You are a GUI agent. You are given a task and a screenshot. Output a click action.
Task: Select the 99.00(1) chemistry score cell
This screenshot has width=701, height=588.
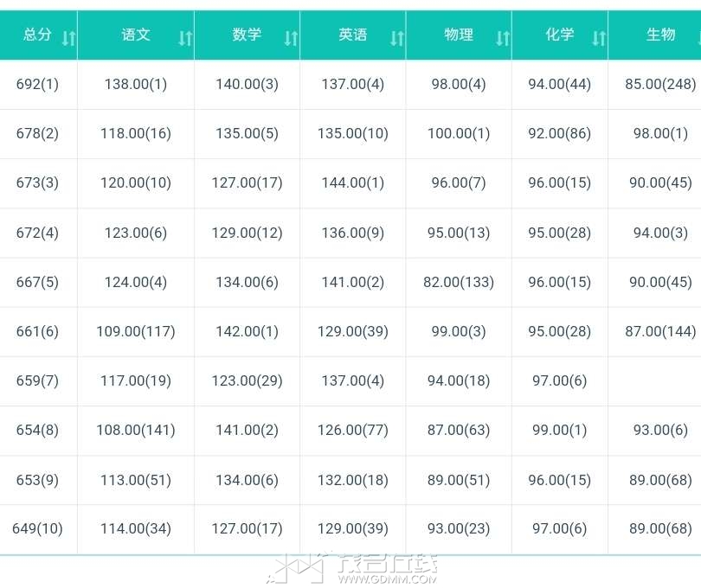pos(559,430)
